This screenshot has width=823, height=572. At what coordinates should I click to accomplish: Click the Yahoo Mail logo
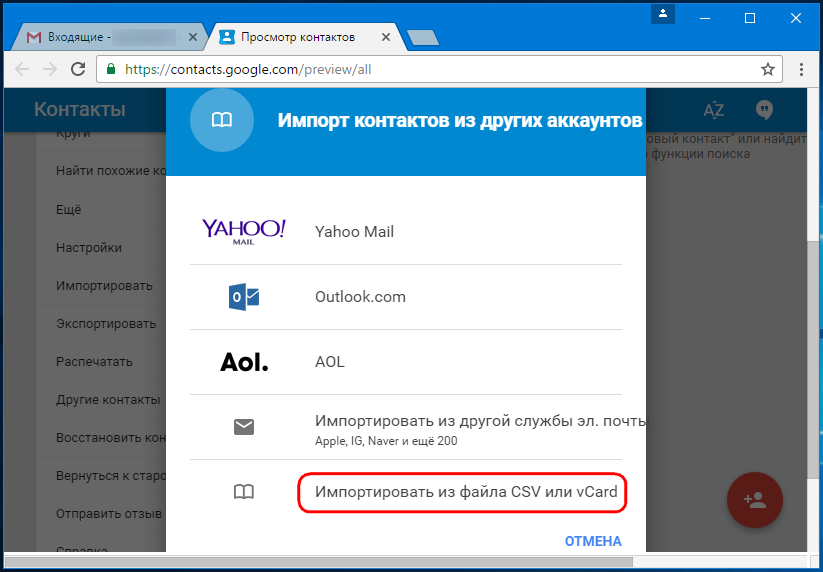tap(244, 231)
